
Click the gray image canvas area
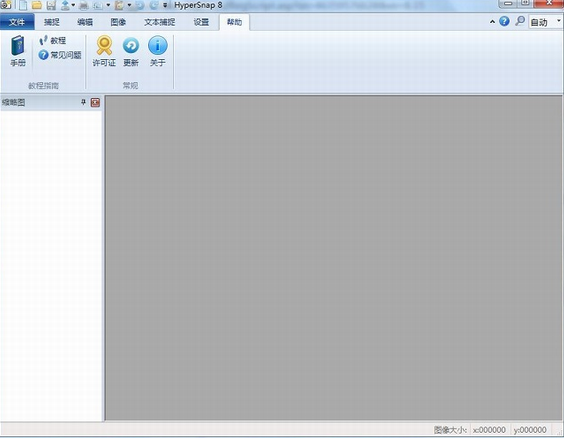tap(333, 257)
